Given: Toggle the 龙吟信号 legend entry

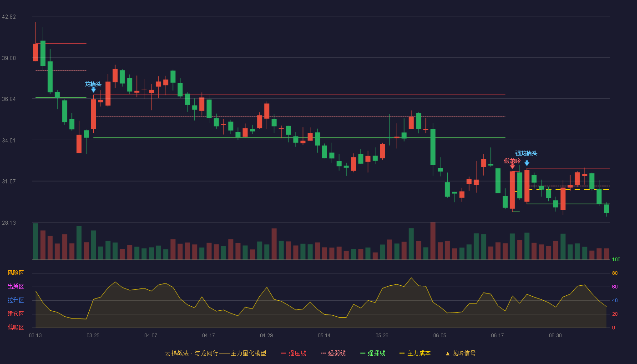Looking at the screenshot, I should click(x=460, y=353).
